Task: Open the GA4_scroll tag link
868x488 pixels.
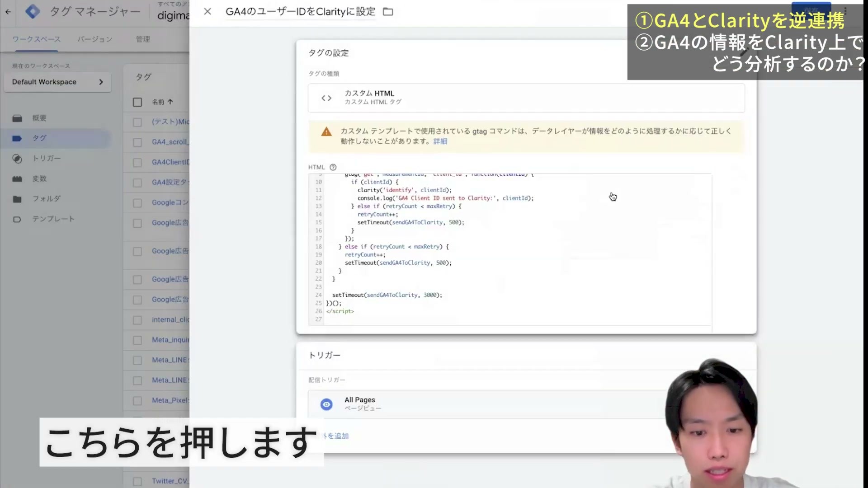Action: pos(170,142)
